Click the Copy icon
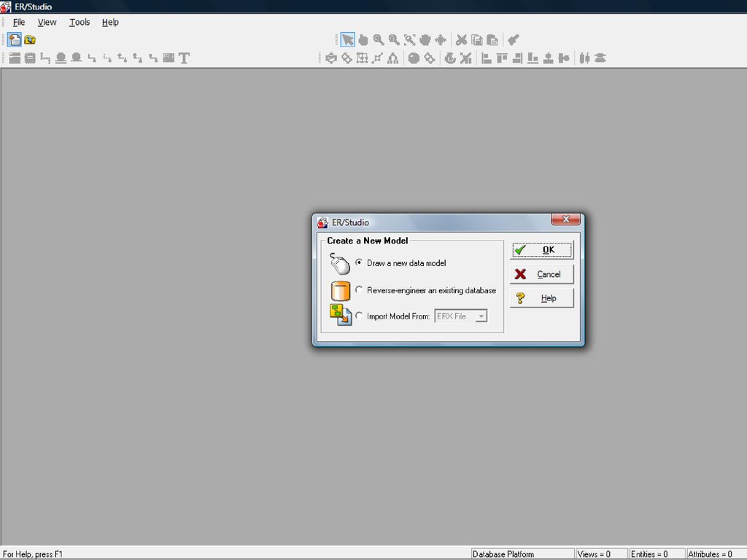747x560 pixels. click(x=477, y=40)
